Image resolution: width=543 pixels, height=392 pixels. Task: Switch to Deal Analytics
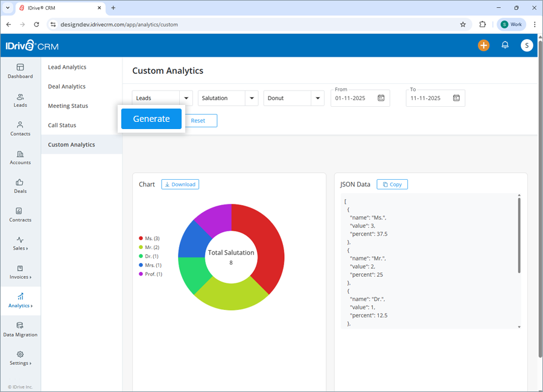(66, 86)
